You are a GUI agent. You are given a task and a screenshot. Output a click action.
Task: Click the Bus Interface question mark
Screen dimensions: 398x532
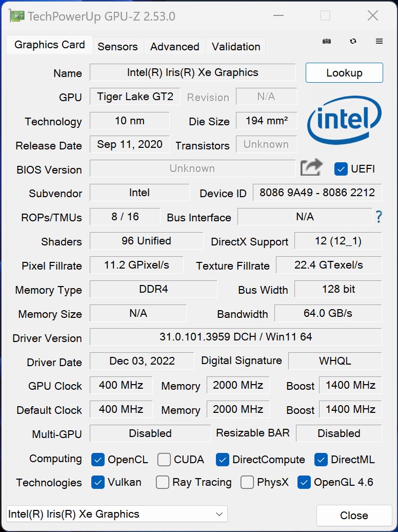379,217
